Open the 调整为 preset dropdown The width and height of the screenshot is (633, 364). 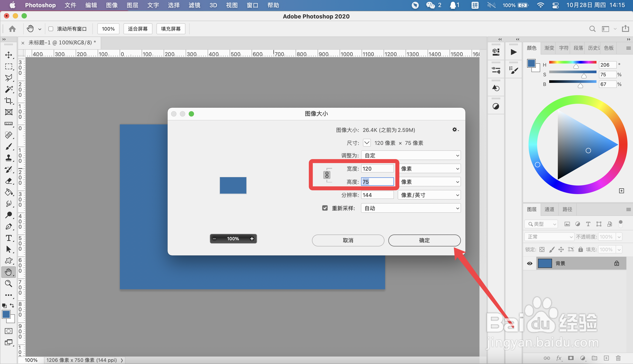[411, 155]
